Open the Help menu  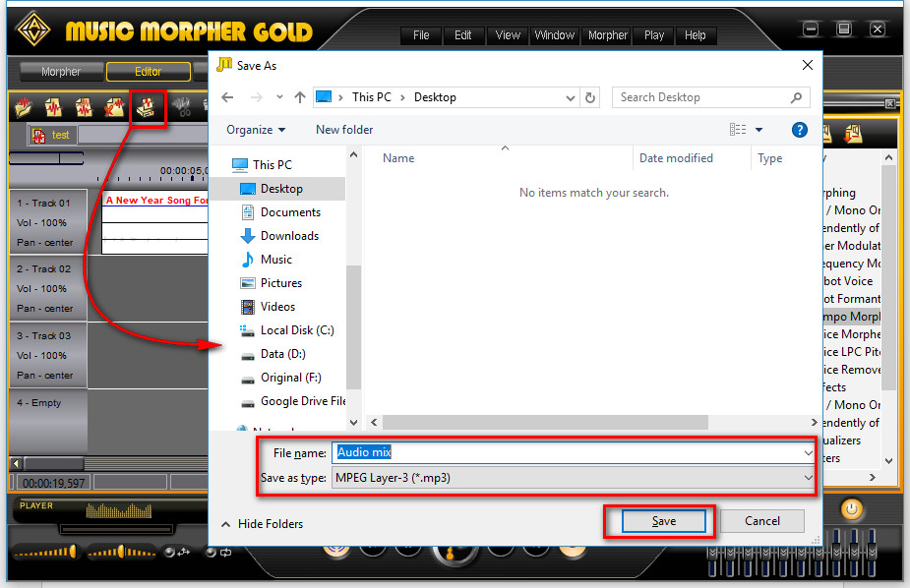[x=695, y=35]
